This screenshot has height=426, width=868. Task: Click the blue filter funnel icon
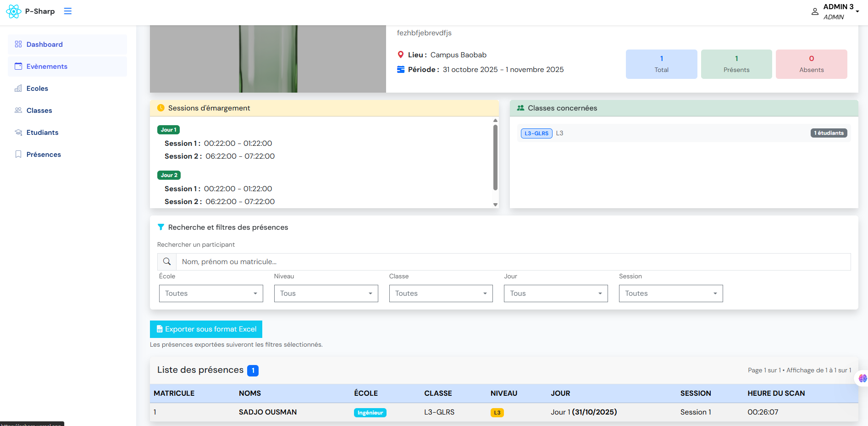tap(161, 227)
